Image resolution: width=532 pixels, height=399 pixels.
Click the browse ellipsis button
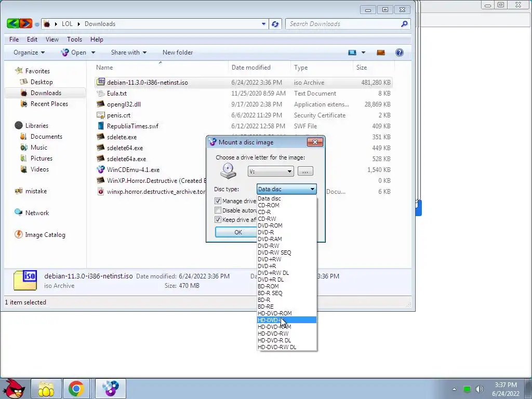pyautogui.click(x=305, y=171)
